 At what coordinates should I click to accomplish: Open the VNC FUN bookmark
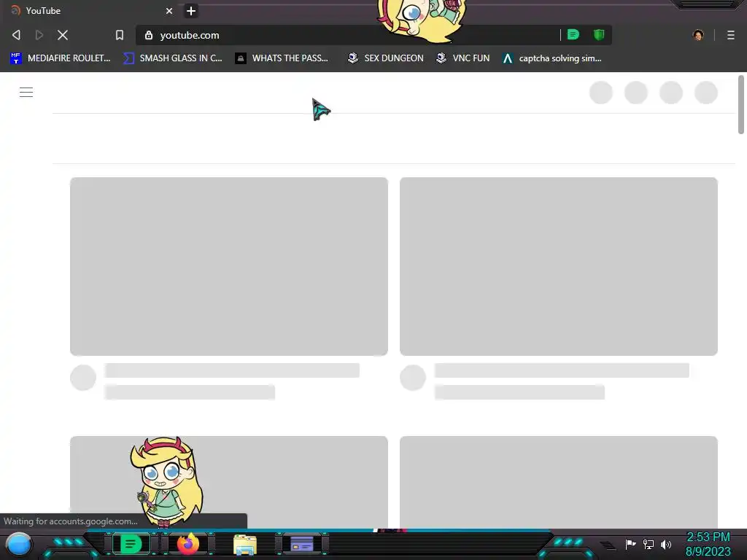tap(462, 58)
